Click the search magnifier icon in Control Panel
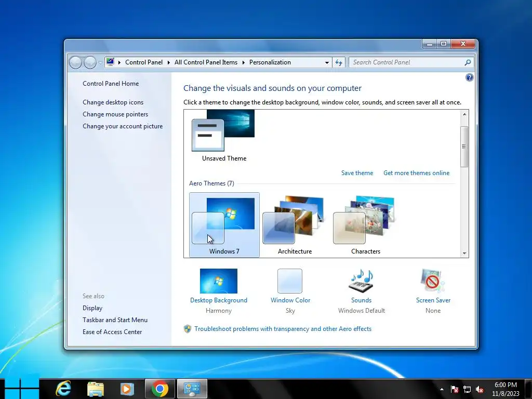 click(468, 62)
